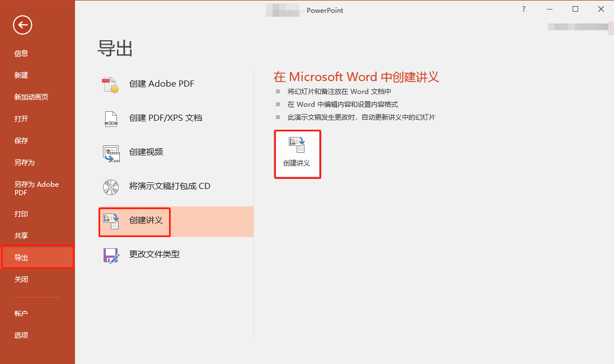Open the help question mark icon
The image size is (614, 364).
click(523, 9)
